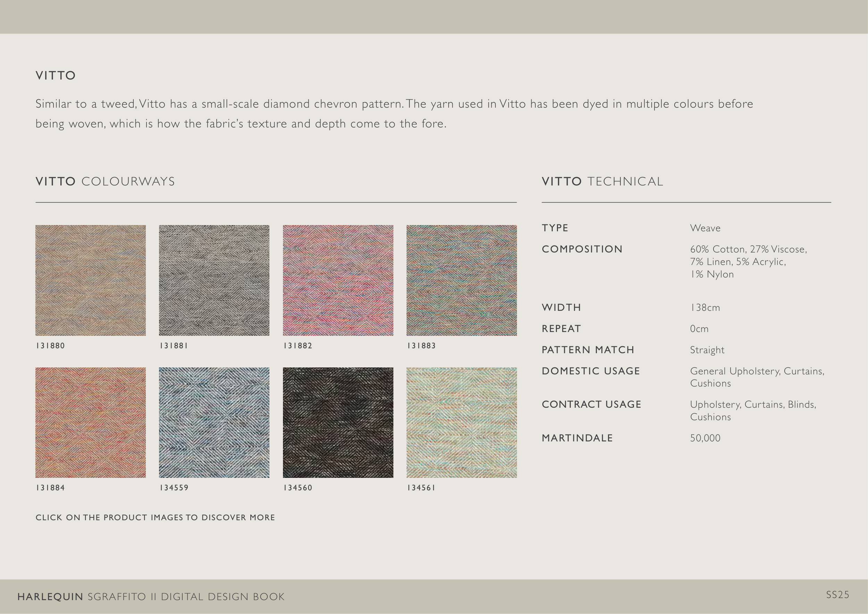Click the Martindale 50,000 value
868x614 pixels.
tap(705, 438)
